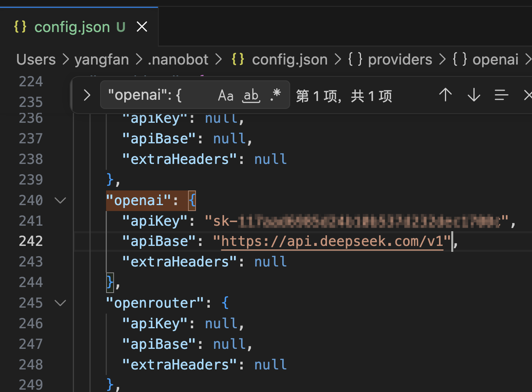The height and width of the screenshot is (392, 532).
Task: Click openai in the breadcrumb path
Action: (x=495, y=59)
